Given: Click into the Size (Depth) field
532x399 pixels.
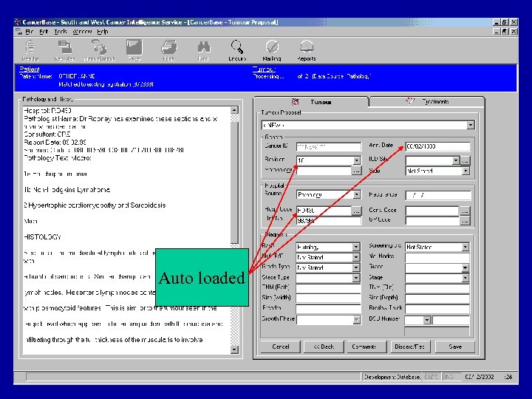Looking at the screenshot, I should click(437, 299).
